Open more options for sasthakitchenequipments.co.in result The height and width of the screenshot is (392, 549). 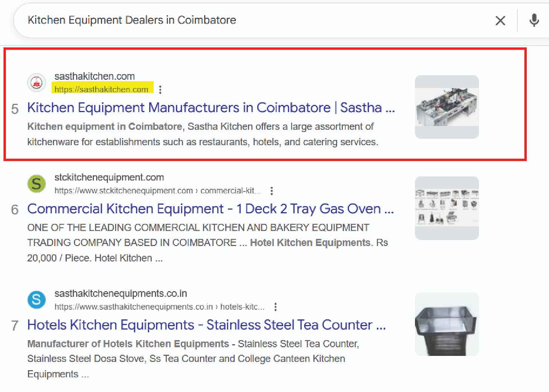pyautogui.click(x=276, y=307)
